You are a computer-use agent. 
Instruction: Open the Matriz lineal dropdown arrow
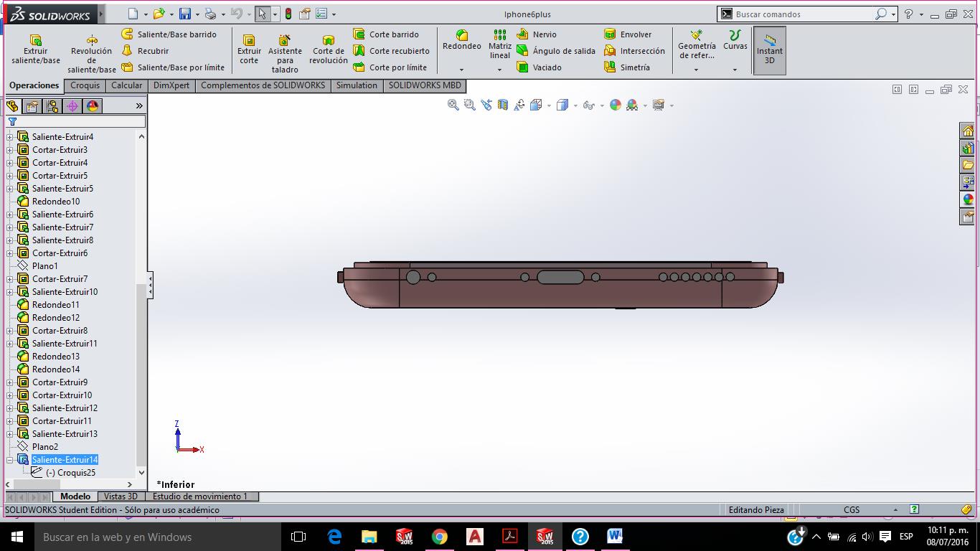click(x=500, y=70)
